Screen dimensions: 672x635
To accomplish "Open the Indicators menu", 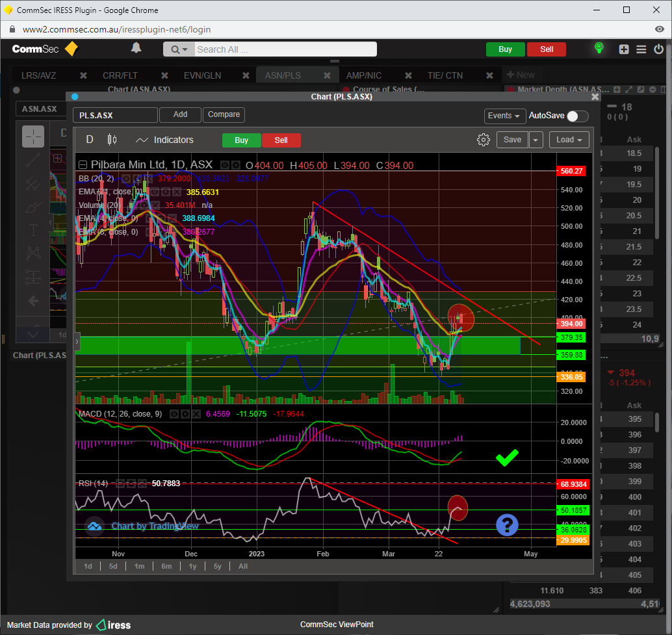I will (164, 140).
